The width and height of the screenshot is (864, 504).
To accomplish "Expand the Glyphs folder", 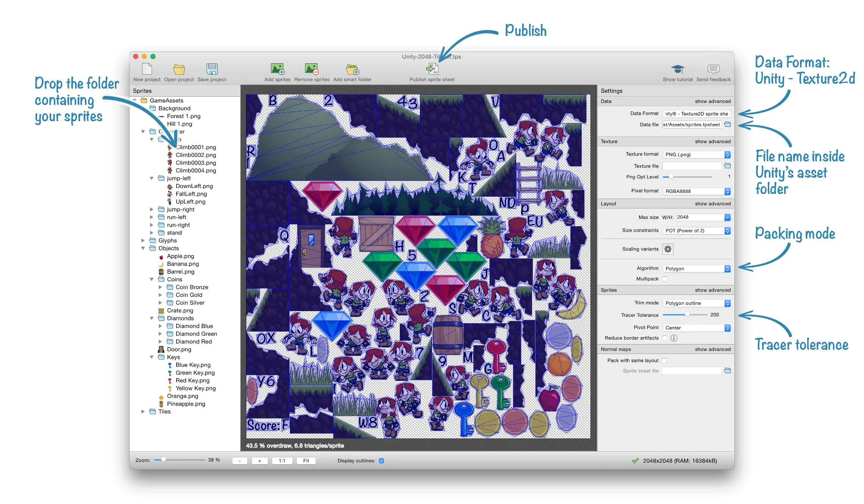I will pyautogui.click(x=143, y=241).
